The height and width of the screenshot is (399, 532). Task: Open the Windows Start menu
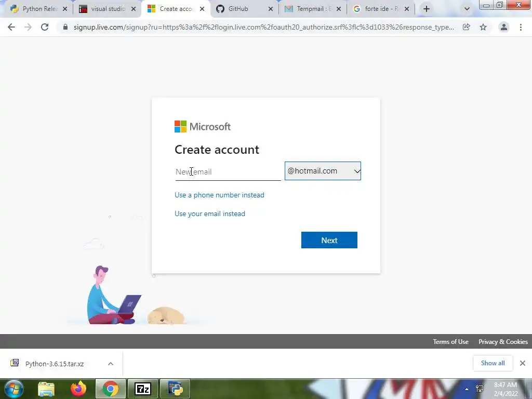(14, 389)
